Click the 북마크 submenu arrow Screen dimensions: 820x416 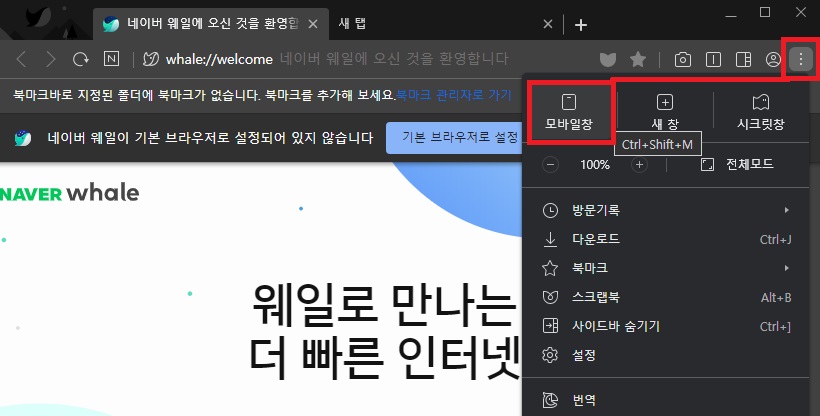[787, 268]
